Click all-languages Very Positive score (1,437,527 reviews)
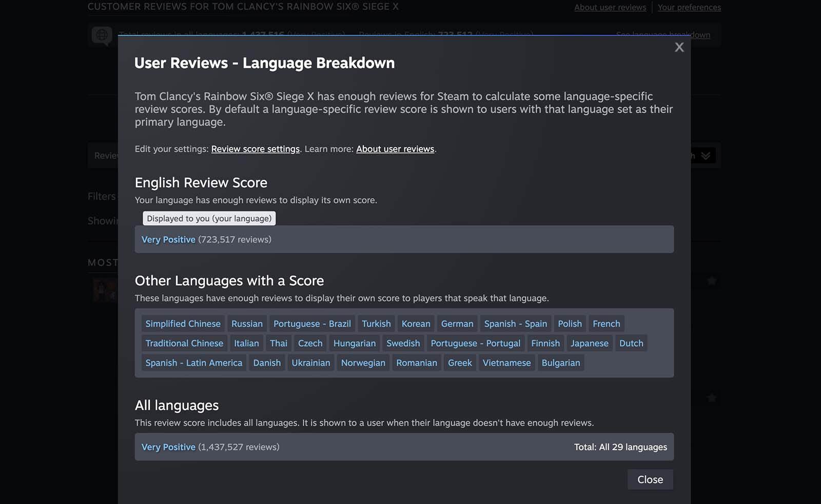Viewport: 821px width, 504px height. 210,447
